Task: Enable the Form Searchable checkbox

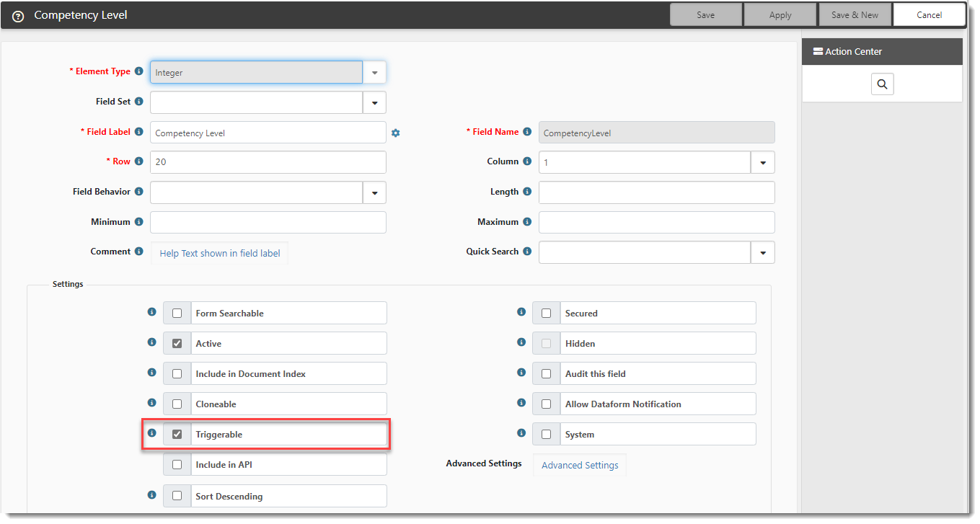Action: click(177, 314)
